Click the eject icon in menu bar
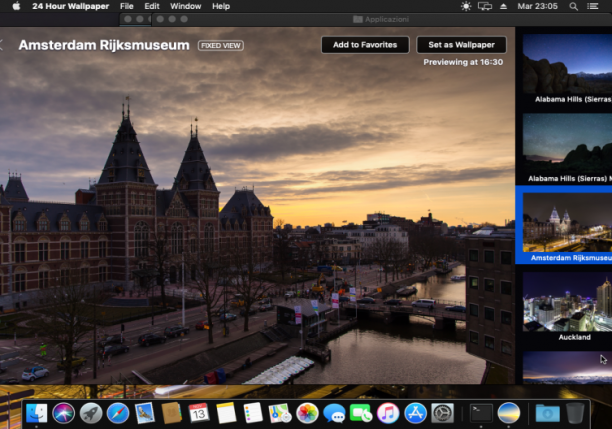The height and width of the screenshot is (429, 612). [503, 6]
